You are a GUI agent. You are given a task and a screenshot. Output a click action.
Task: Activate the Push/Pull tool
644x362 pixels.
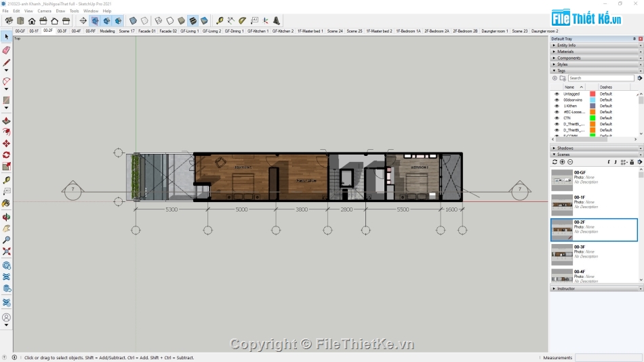tap(6, 121)
